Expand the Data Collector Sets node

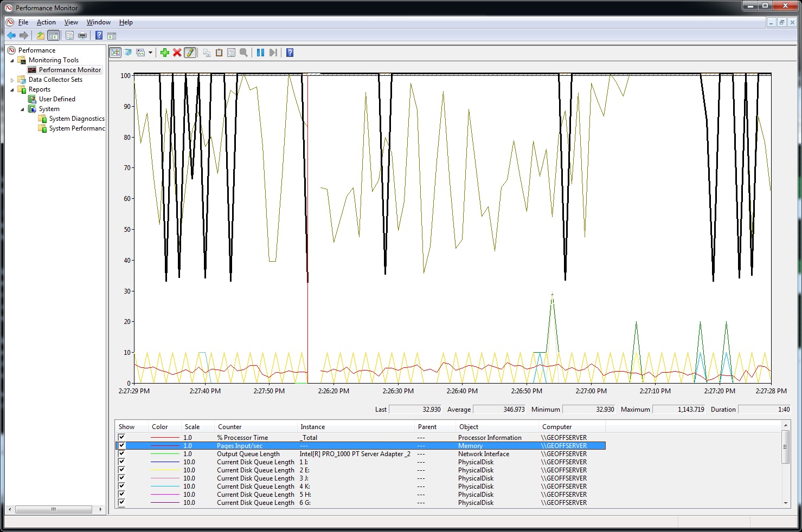12,80
